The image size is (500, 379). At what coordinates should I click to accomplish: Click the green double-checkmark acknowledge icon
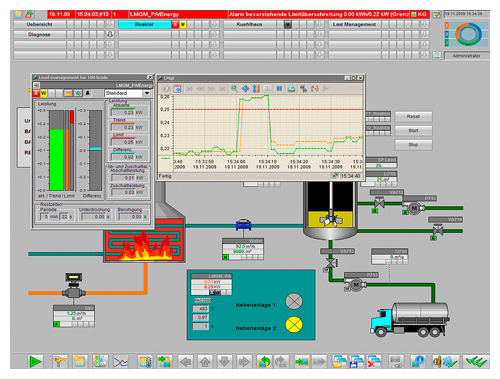tap(477, 362)
